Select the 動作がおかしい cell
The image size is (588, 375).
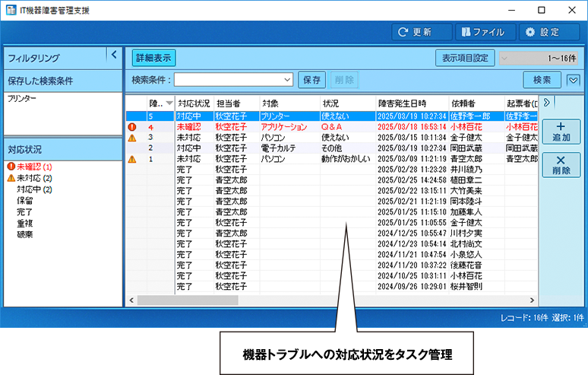click(x=348, y=159)
